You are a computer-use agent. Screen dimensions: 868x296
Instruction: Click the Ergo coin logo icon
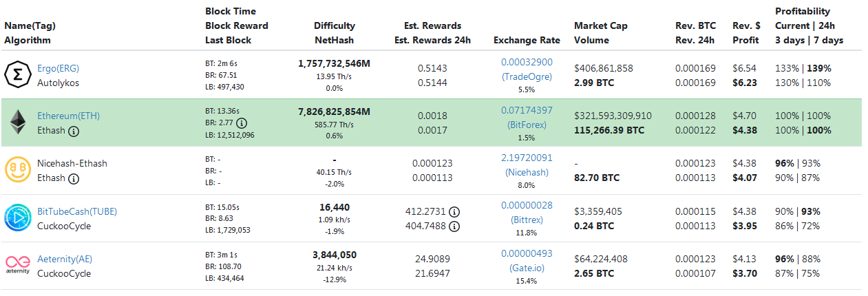coord(18,74)
